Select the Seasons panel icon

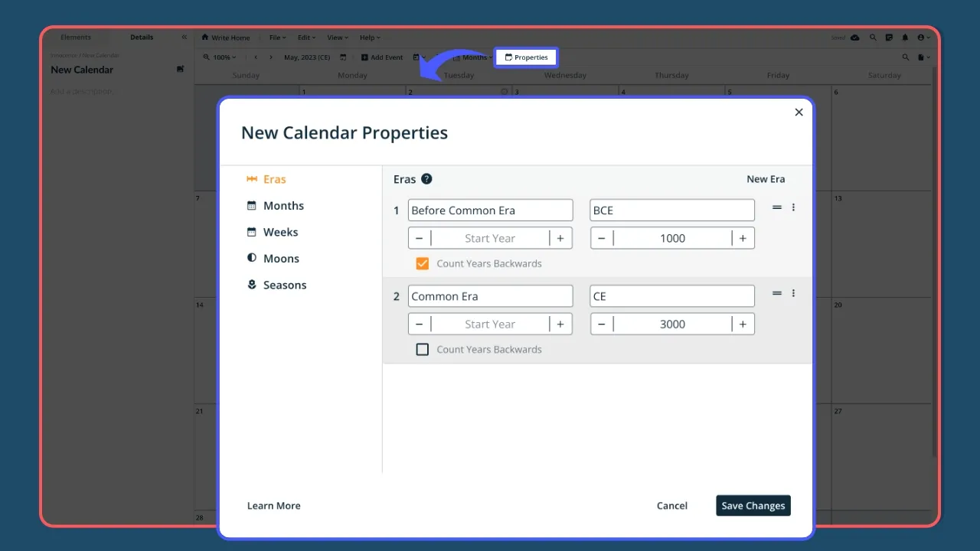pos(253,285)
